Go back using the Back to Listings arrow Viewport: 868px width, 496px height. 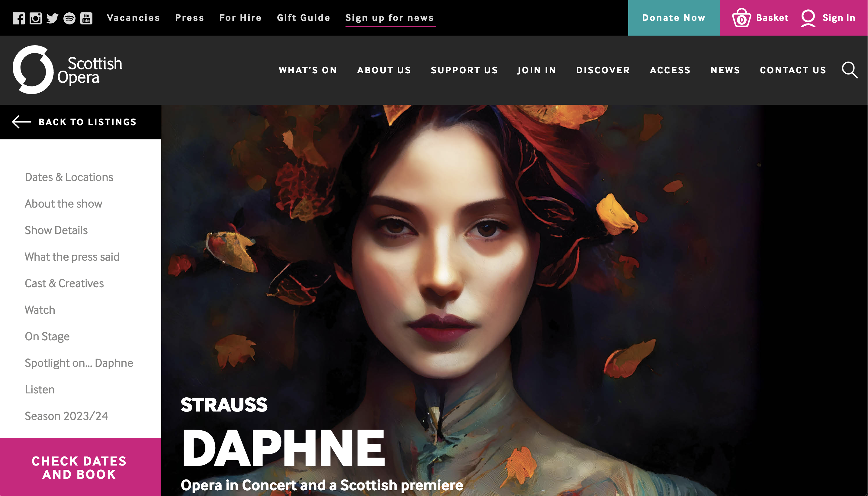tap(21, 122)
